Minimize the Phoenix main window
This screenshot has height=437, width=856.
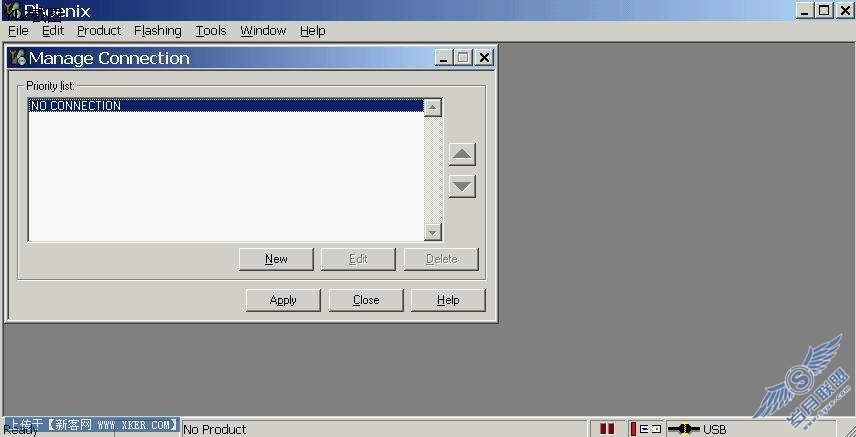[805, 10]
